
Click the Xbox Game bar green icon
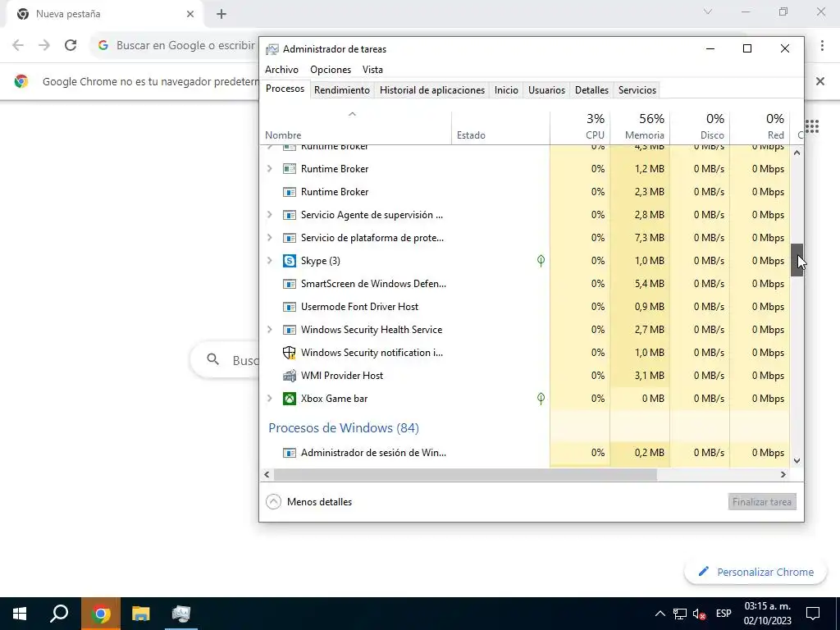pos(290,399)
